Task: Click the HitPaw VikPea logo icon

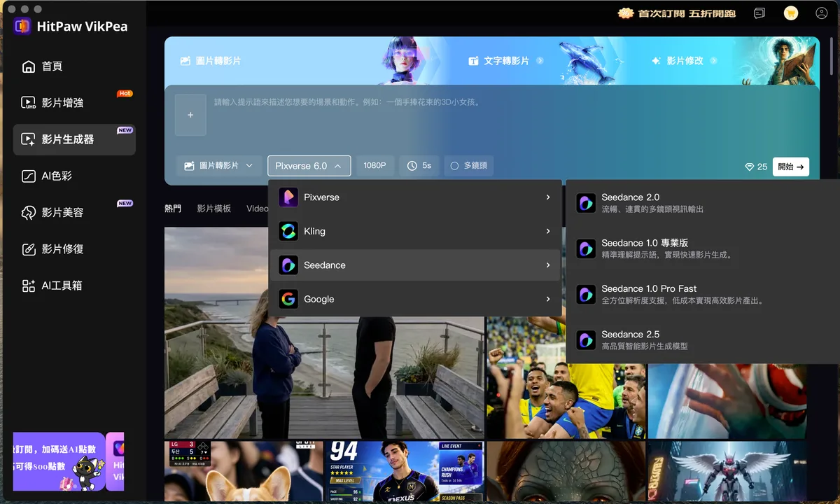Action: (22, 27)
